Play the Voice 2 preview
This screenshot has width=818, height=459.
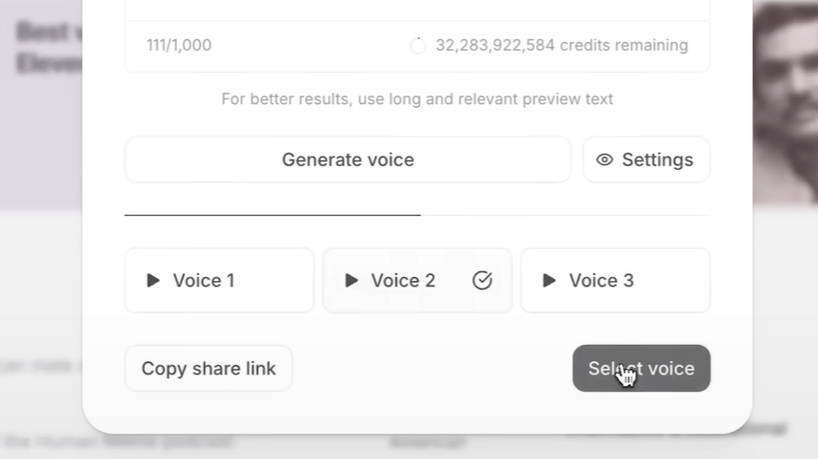[351, 281]
